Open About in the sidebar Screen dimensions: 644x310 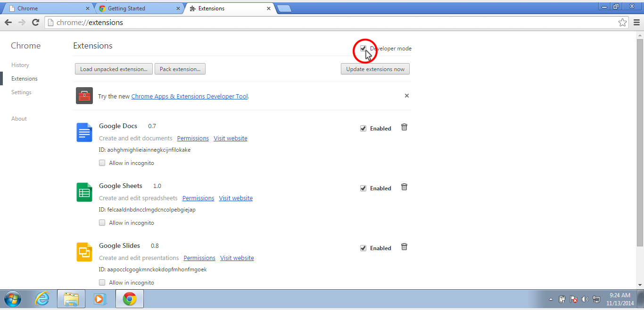(19, 119)
